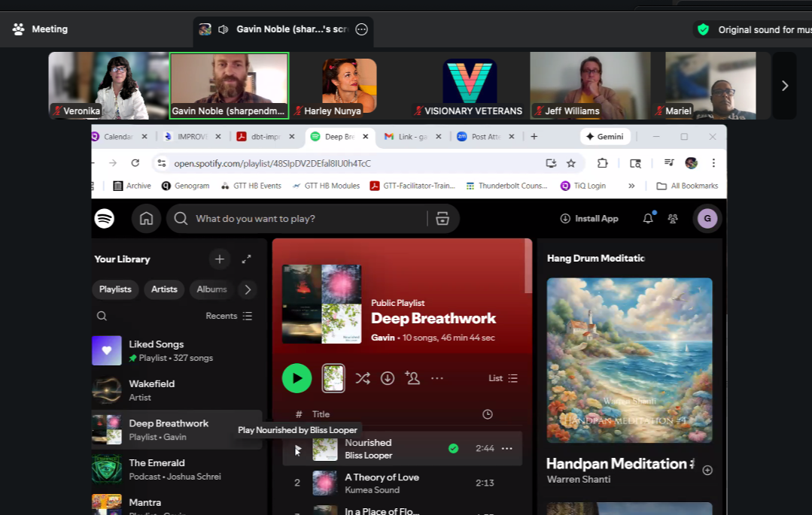Play Nourished by Bliss Looper
812x515 pixels.
coord(298,450)
